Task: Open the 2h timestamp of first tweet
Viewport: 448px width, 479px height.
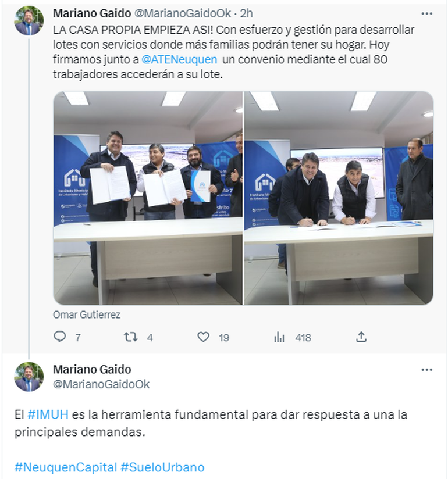Action: pos(246,13)
